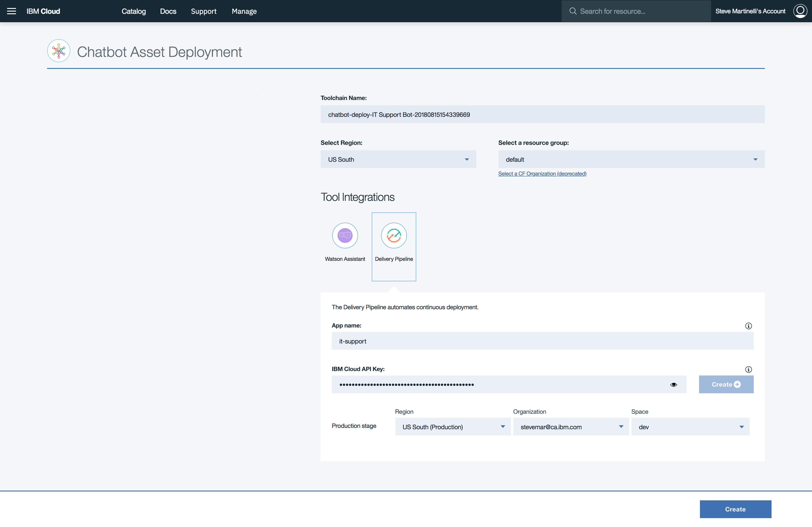Open the hamburger navigation menu
812x527 pixels.
pos(12,11)
